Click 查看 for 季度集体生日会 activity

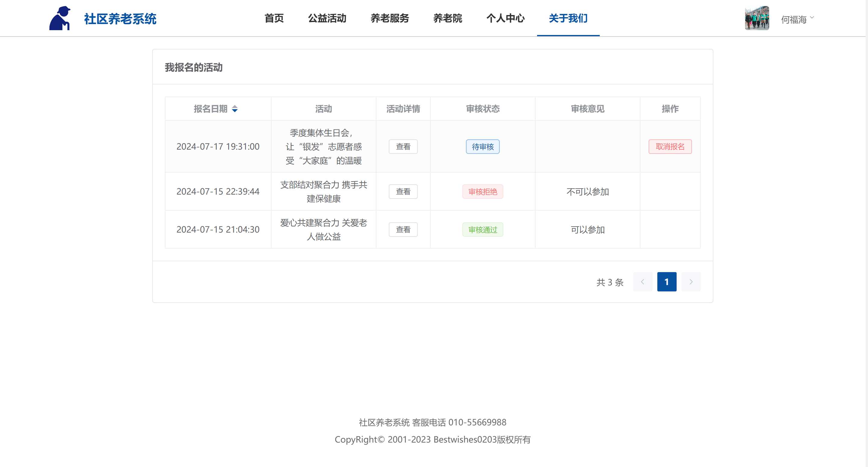click(403, 147)
